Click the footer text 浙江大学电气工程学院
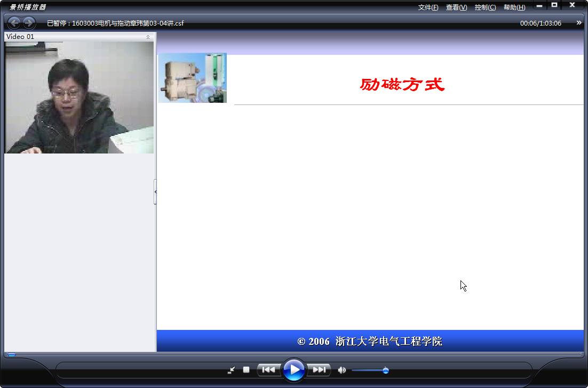The height and width of the screenshot is (388, 588). click(389, 341)
